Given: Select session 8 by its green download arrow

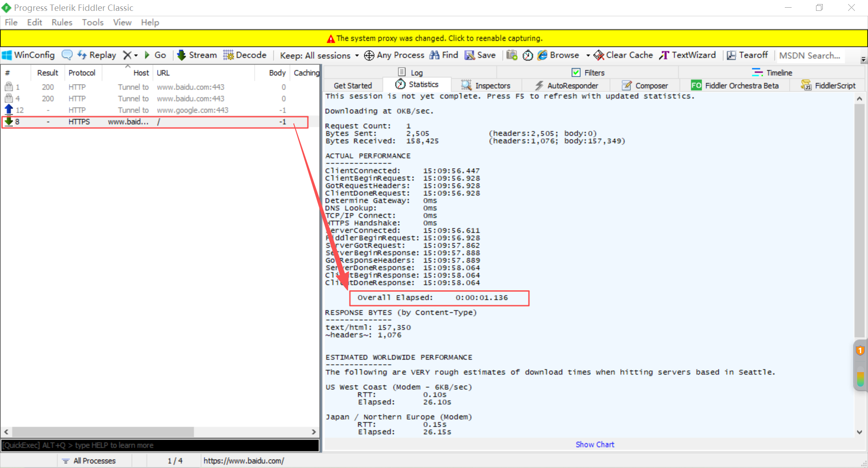Looking at the screenshot, I should (9, 121).
